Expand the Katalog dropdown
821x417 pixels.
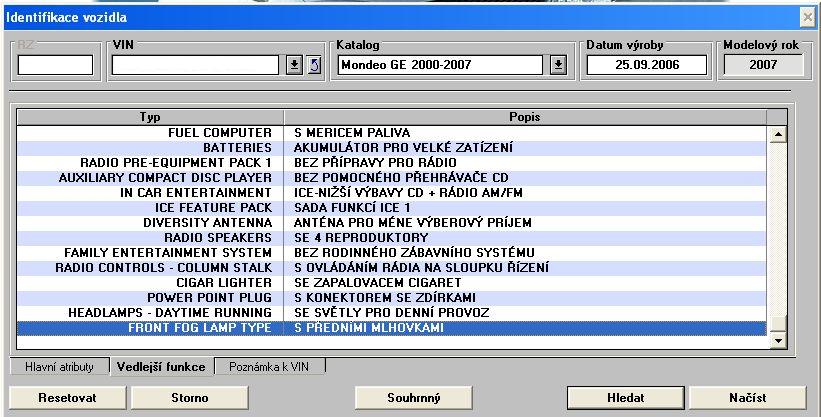click(559, 65)
